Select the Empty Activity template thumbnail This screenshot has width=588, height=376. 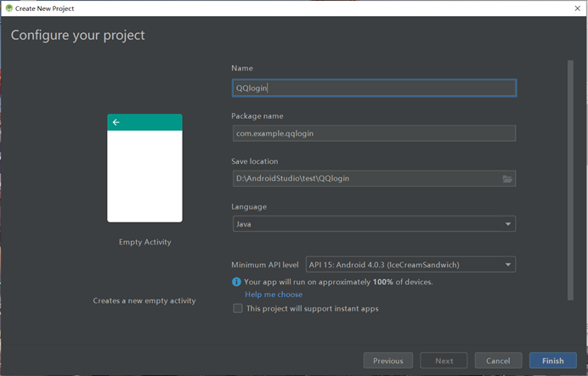pyautogui.click(x=144, y=168)
